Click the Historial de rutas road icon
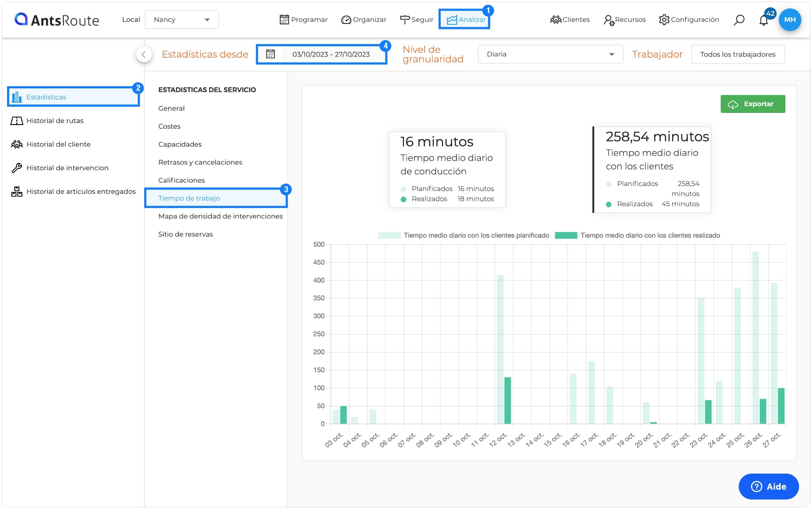The image size is (812, 509). point(17,121)
